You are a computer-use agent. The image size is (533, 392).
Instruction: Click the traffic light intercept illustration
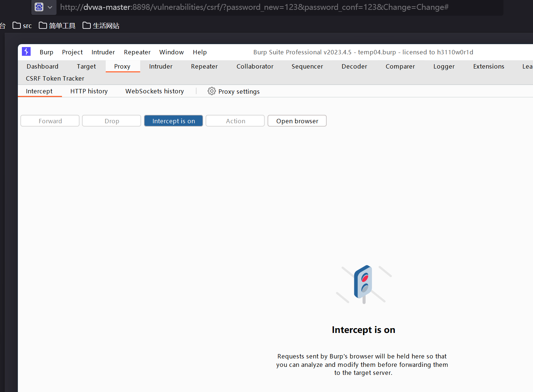click(364, 284)
